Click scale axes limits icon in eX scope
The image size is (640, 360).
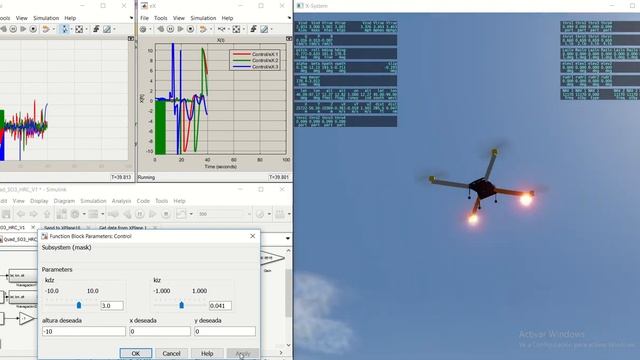click(236, 29)
